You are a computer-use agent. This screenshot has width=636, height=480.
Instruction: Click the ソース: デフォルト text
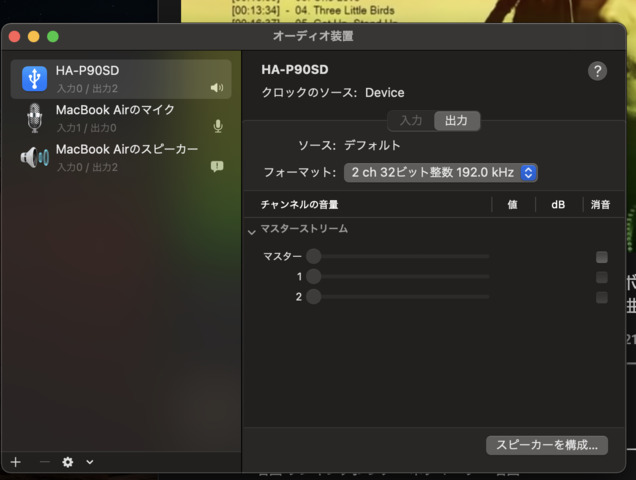[349, 145]
